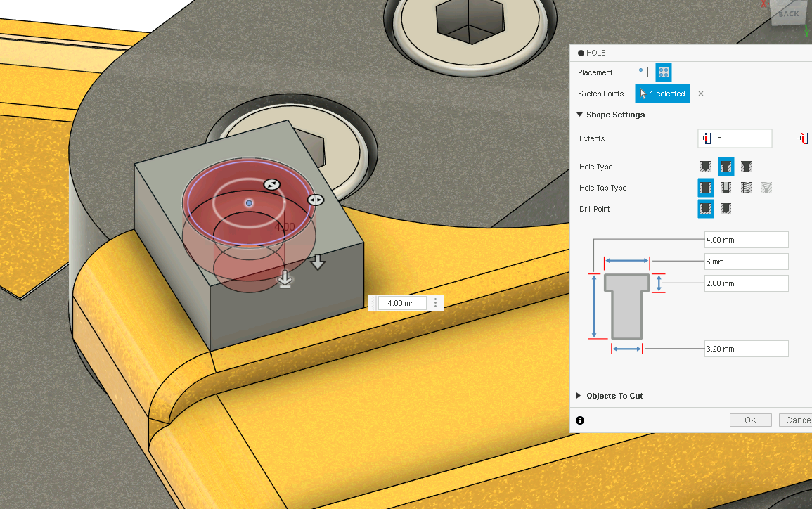Choose the Clearance hole tap type
The width and height of the screenshot is (812, 509).
tap(726, 188)
